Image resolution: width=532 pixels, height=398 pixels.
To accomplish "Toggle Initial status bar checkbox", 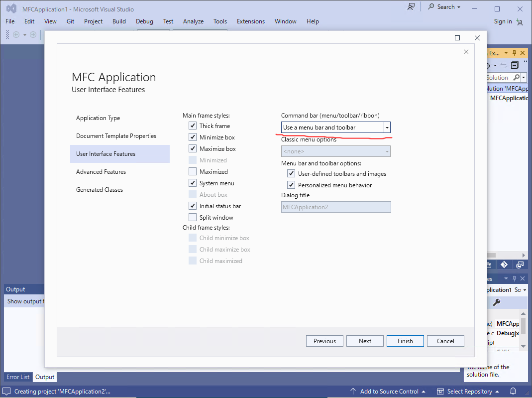I will click(x=193, y=206).
